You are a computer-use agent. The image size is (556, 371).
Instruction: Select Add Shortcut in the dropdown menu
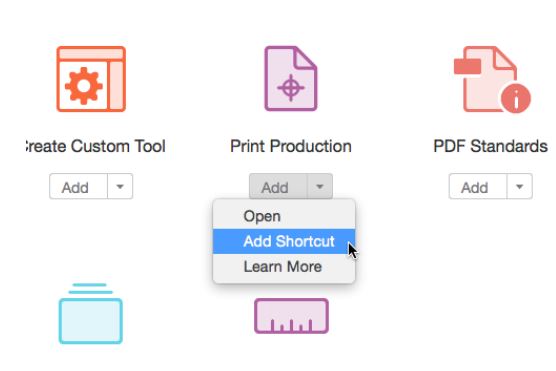point(284,241)
